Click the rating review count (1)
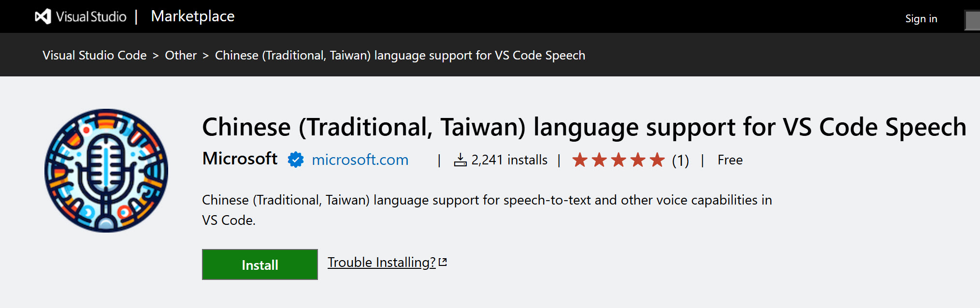The image size is (980, 308). (680, 160)
